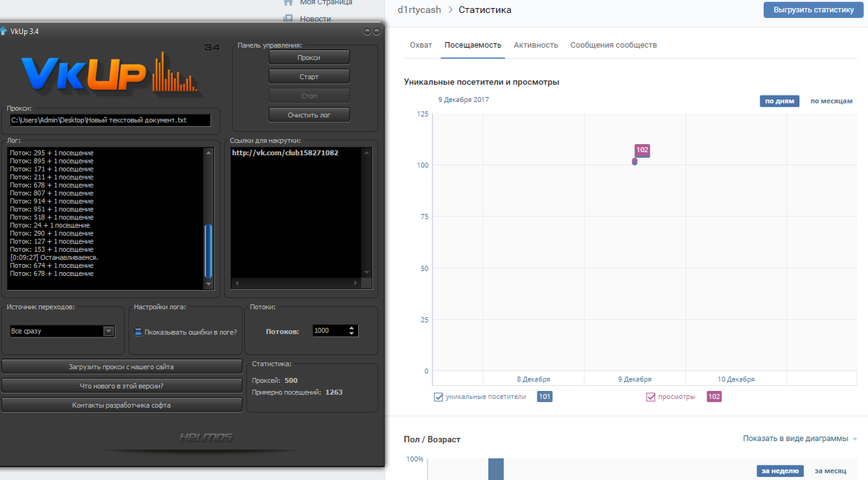Click Контакты разработчика софта button

(122, 405)
